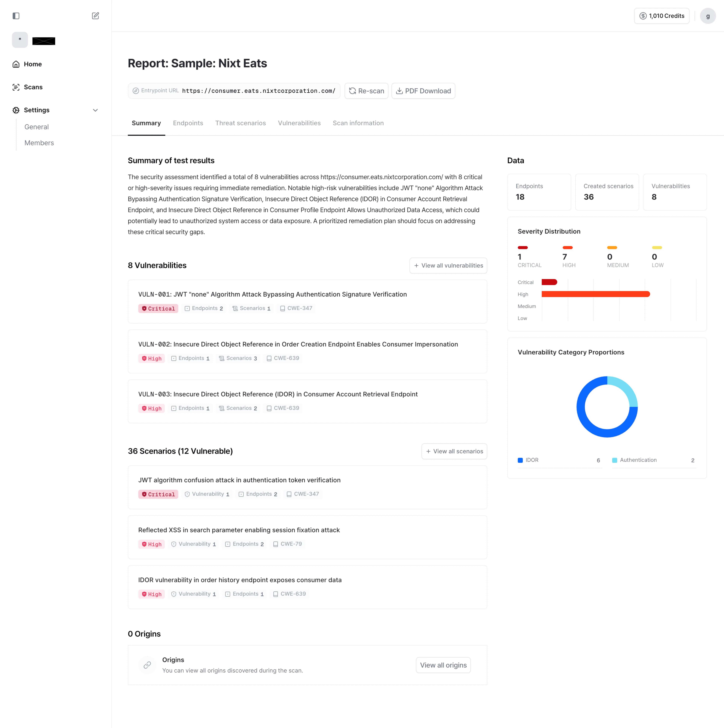Toggle the sidebar collapse icon
The image size is (724, 728).
pyautogui.click(x=16, y=16)
